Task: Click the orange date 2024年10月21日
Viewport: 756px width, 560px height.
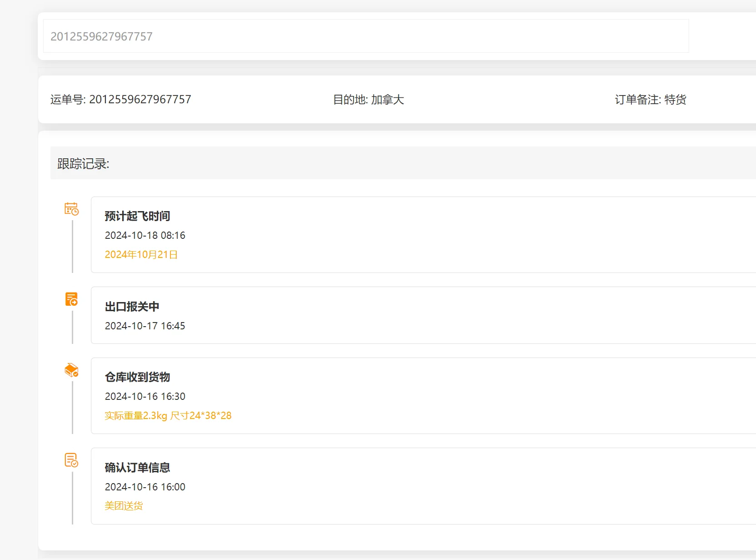Action: coord(141,255)
